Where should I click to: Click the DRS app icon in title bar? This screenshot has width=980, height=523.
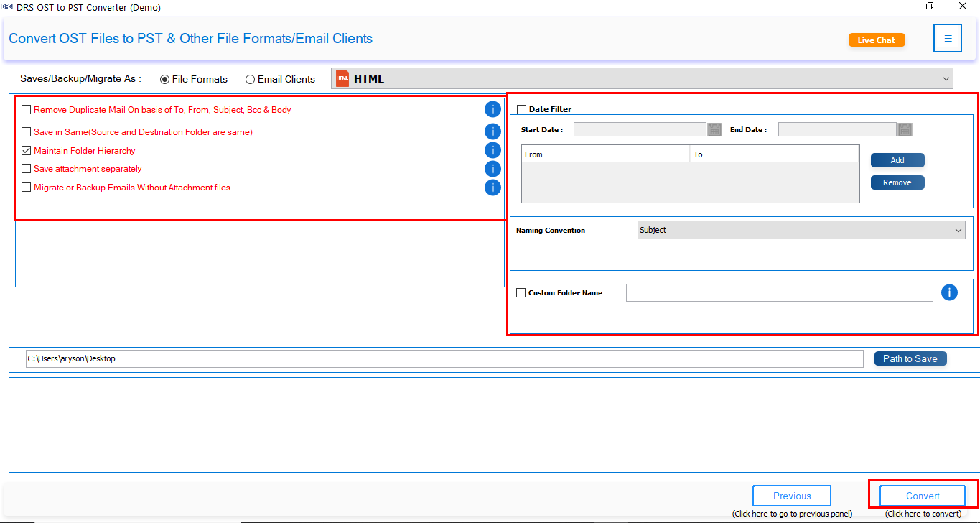point(8,7)
